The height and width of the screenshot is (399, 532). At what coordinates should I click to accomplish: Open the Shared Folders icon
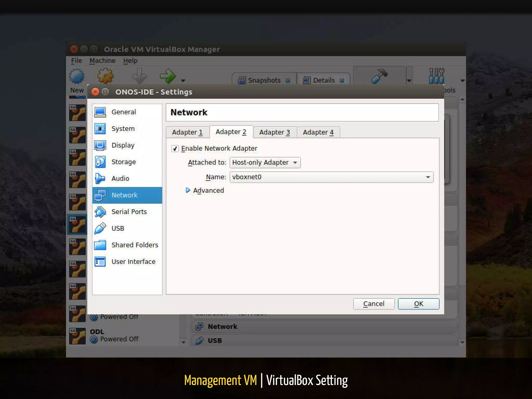(x=100, y=245)
